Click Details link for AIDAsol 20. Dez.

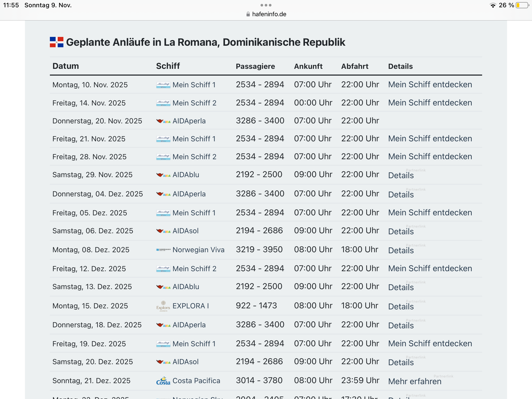click(x=401, y=363)
